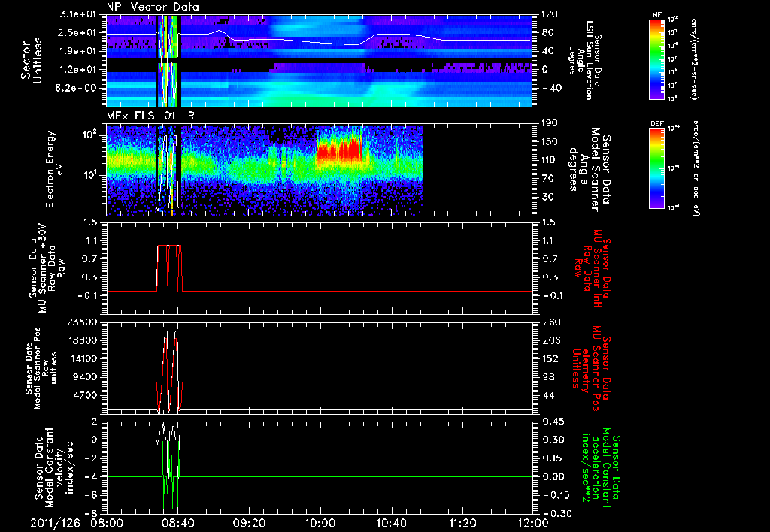Image resolution: width=770 pixels, height=532 pixels.
Task: Click the 'cnts/(cm**2-sr-sec)' units label
Action: (x=694, y=59)
